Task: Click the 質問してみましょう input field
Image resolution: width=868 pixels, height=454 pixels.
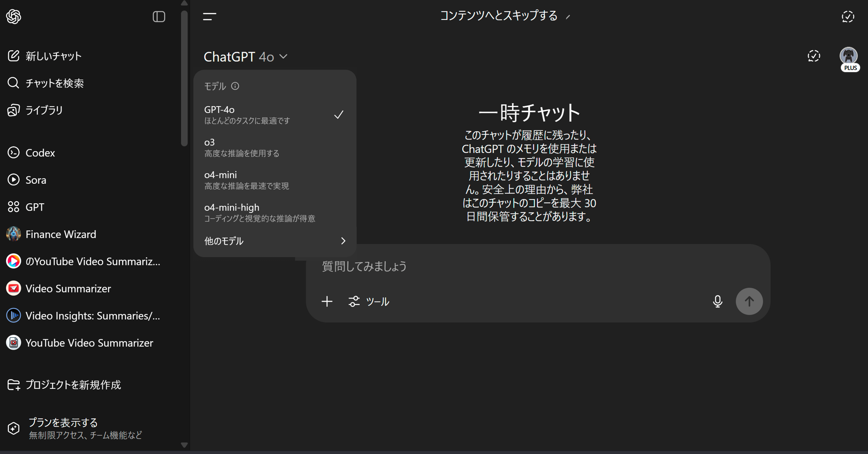Action: point(537,266)
